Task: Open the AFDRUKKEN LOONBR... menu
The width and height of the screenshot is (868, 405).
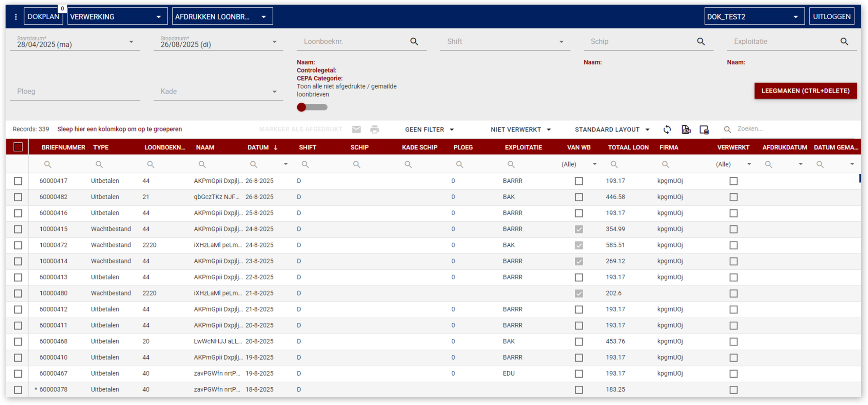Action: point(222,17)
